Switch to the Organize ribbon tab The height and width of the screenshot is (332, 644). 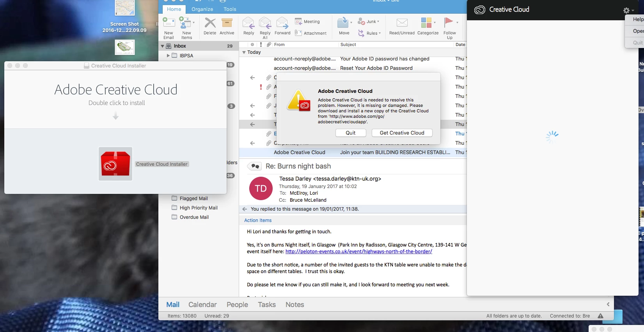pyautogui.click(x=202, y=9)
